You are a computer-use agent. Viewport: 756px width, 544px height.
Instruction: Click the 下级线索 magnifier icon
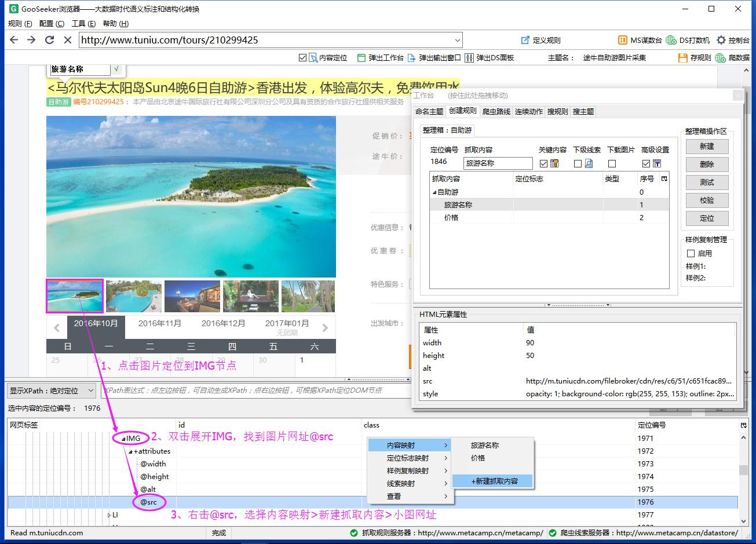pos(588,163)
